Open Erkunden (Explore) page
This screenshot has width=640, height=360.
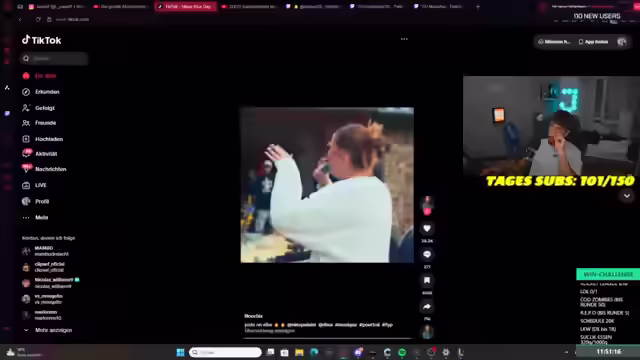coord(41,92)
